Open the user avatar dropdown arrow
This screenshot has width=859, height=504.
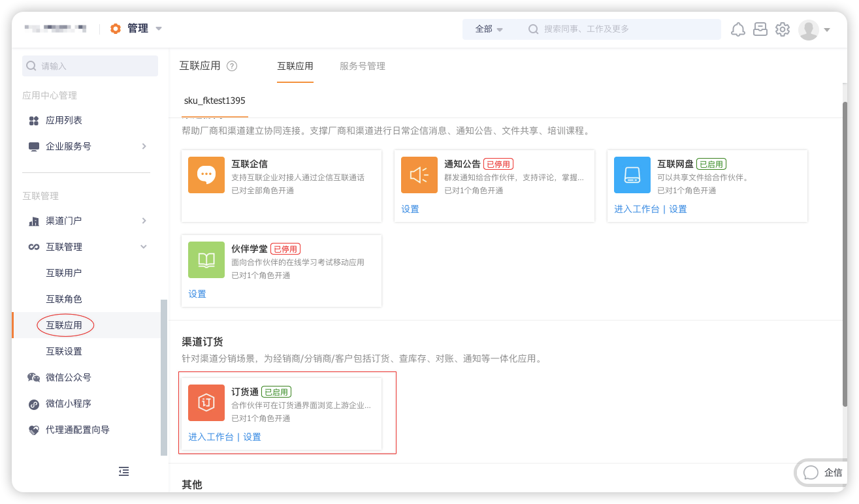827,29
